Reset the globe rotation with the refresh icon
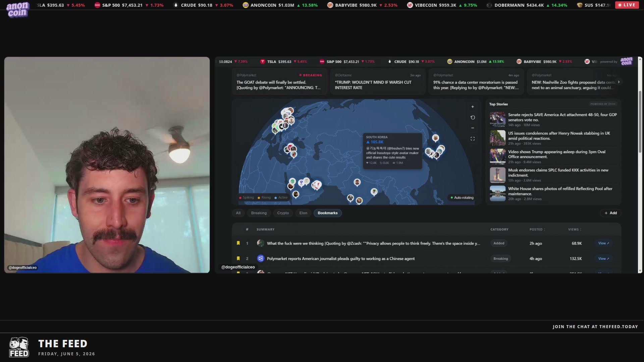This screenshot has height=362, width=644. (x=473, y=118)
